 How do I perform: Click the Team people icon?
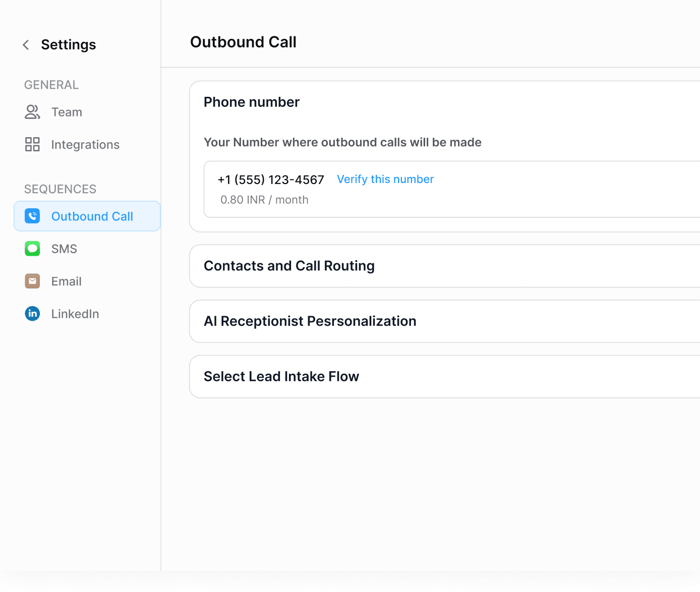[x=32, y=112]
